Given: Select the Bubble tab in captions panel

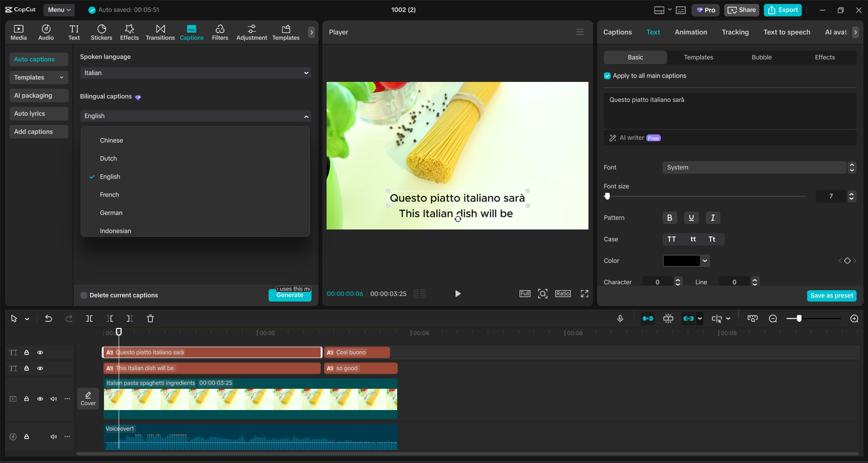Looking at the screenshot, I should (761, 57).
